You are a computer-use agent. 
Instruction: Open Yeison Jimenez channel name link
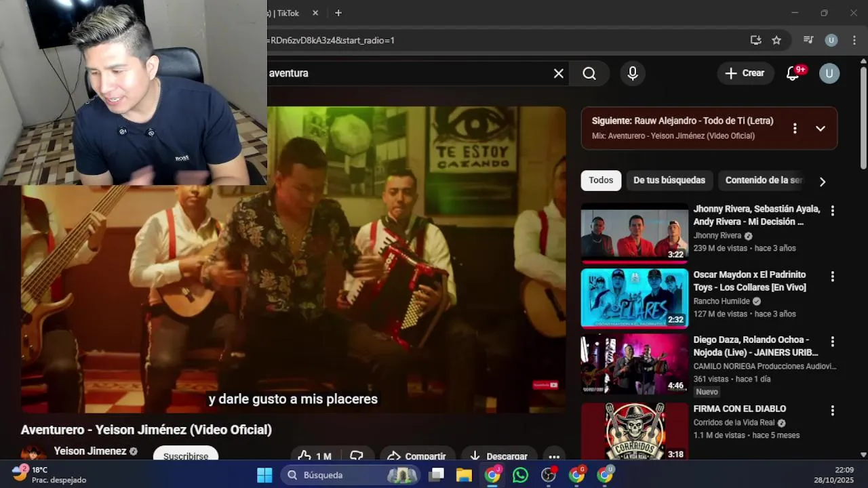(90, 451)
